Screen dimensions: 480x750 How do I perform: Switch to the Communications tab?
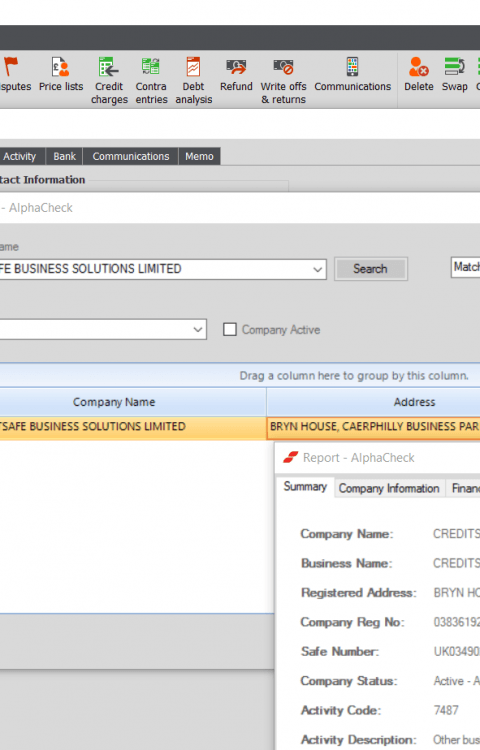(x=131, y=156)
